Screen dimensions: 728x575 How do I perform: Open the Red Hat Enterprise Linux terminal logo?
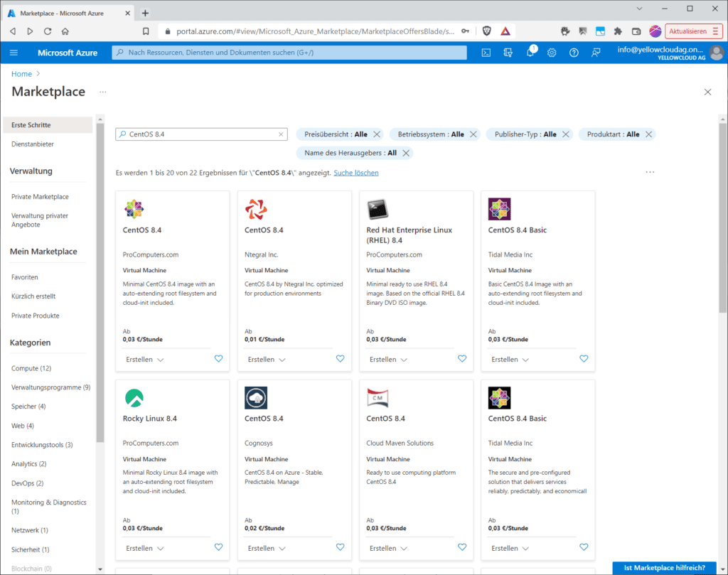[378, 209]
